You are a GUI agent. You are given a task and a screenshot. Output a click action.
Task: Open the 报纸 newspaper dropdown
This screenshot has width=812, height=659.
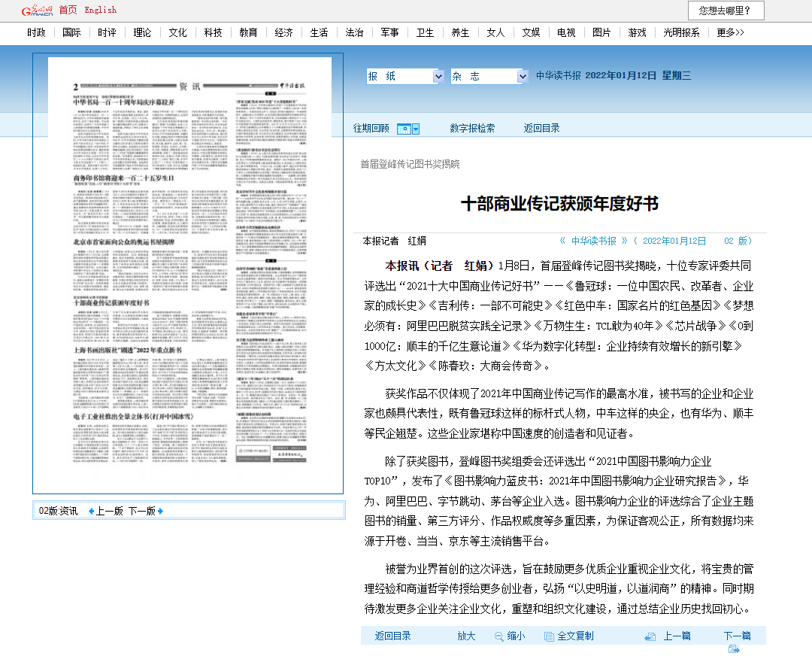click(405, 77)
